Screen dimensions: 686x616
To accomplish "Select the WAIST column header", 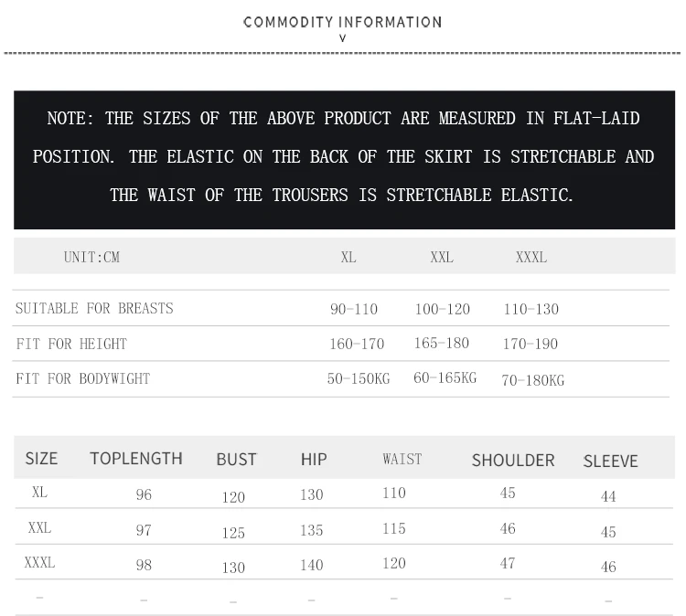I will [x=402, y=459].
